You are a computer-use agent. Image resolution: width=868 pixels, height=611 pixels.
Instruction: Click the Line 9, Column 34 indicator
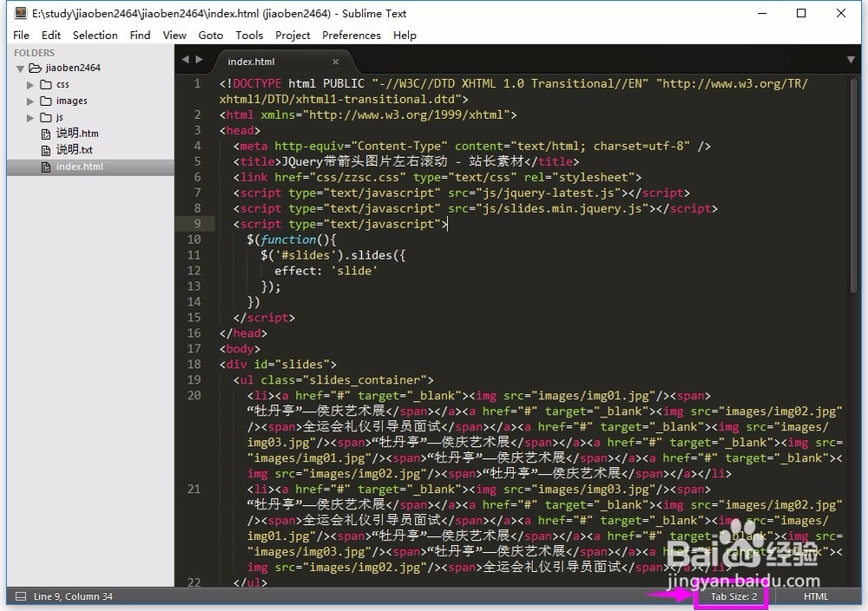tap(75, 596)
